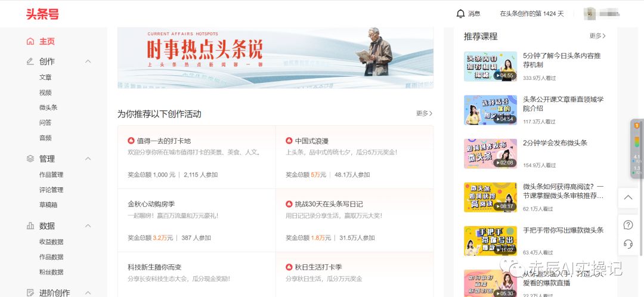The height and width of the screenshot is (297, 644).
Task: Click the 管理 layers icon
Action: pos(30,159)
